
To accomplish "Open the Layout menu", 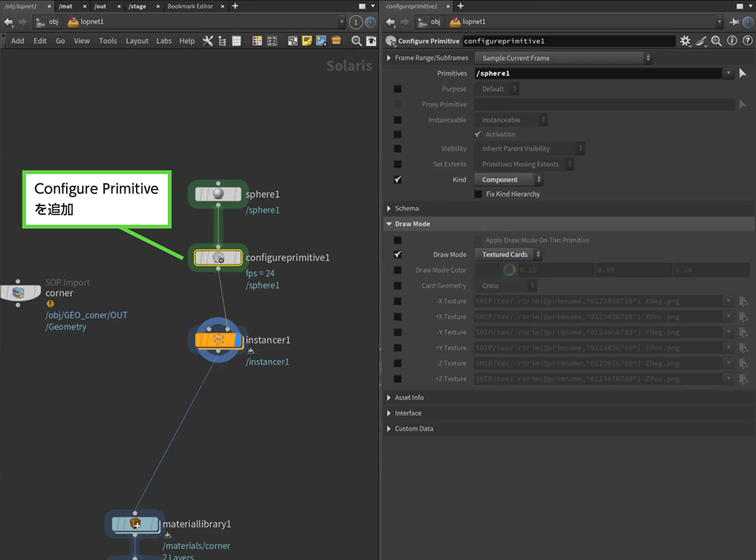I will pos(137,41).
